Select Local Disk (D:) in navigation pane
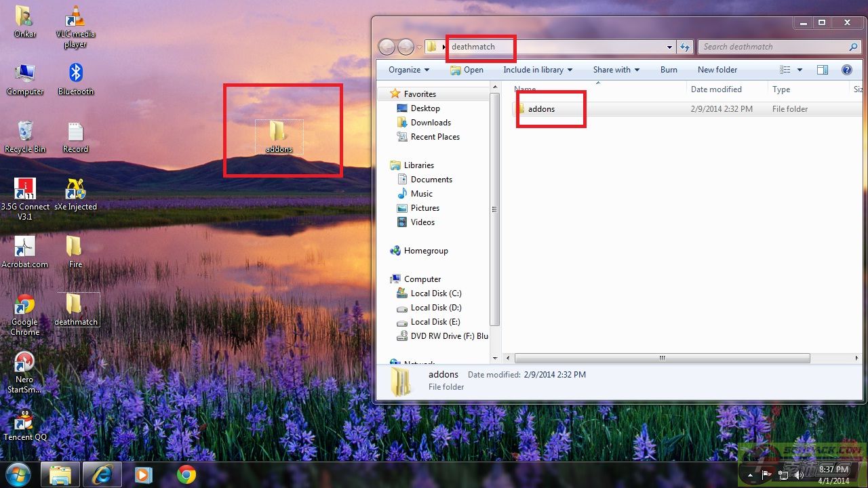The image size is (868, 488). coord(435,308)
